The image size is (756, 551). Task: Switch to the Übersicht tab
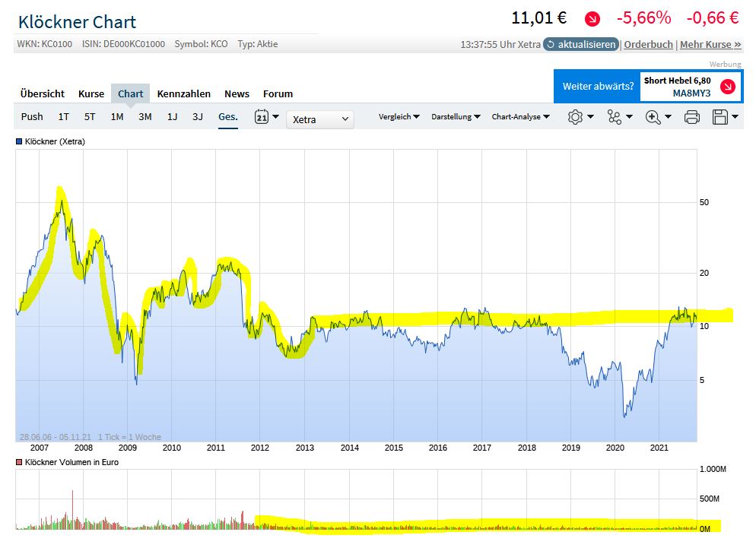click(x=43, y=94)
